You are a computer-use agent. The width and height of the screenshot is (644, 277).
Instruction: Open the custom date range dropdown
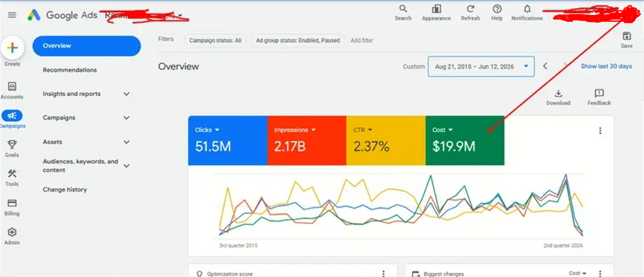tap(481, 66)
